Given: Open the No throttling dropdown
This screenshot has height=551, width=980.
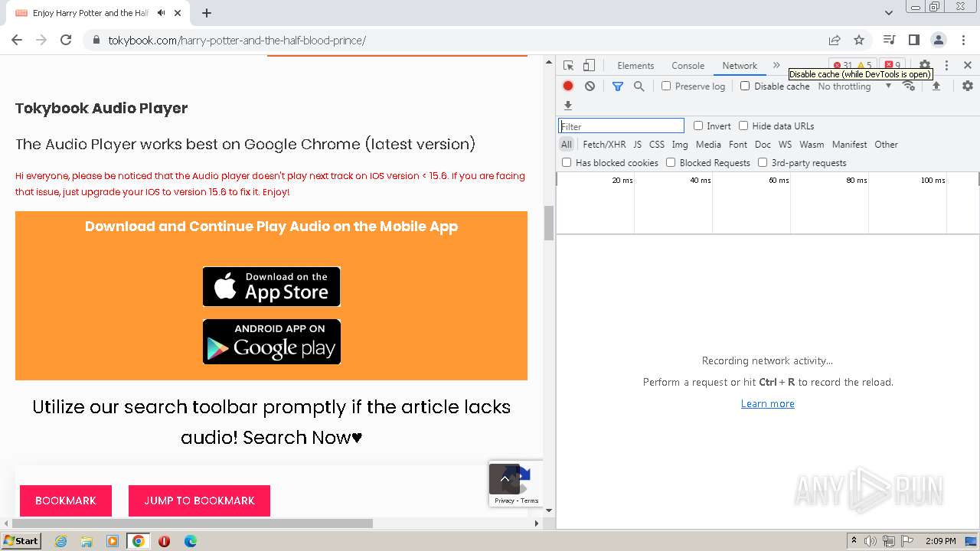Looking at the screenshot, I should click(x=854, y=86).
